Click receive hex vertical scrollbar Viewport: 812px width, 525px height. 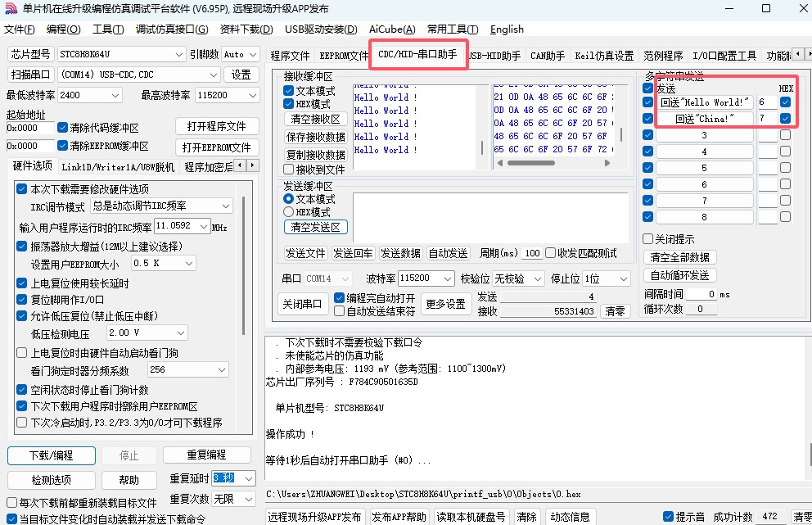pos(621,134)
